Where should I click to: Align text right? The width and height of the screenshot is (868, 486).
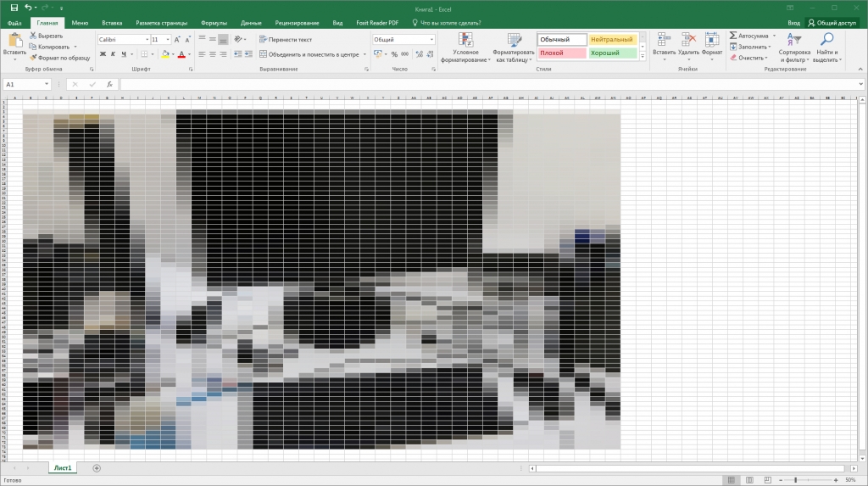(x=223, y=54)
